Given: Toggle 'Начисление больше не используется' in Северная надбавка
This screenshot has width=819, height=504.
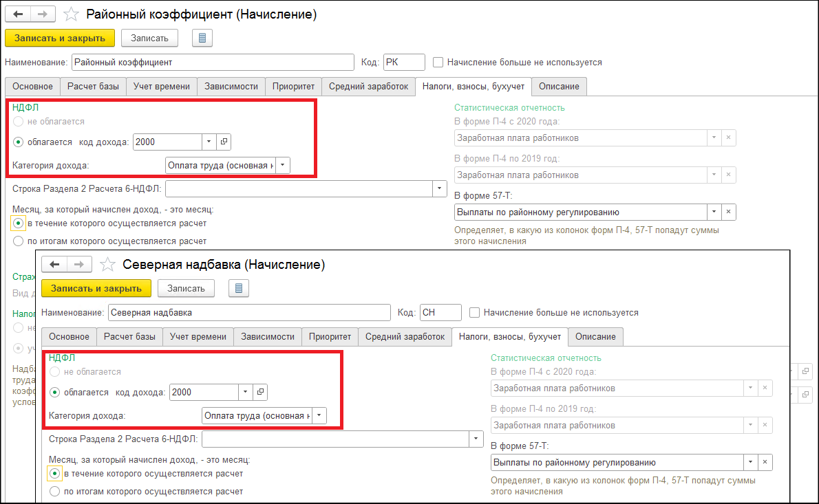Looking at the screenshot, I should [475, 313].
